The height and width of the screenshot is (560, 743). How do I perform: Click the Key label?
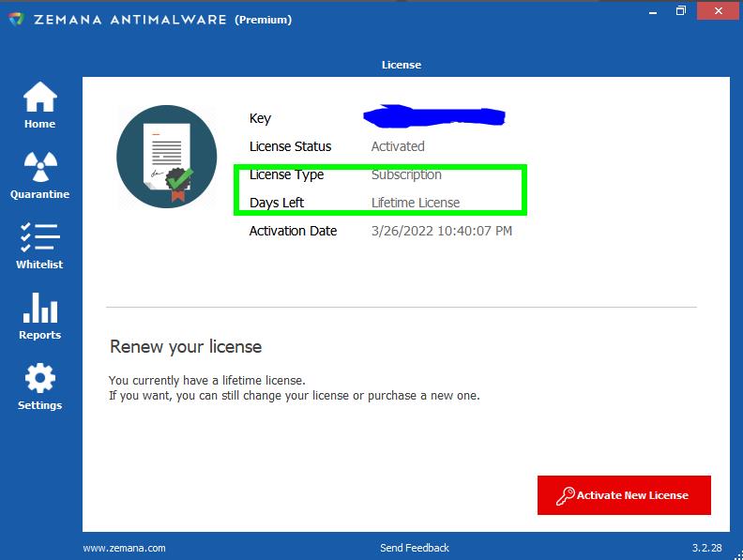(x=260, y=119)
